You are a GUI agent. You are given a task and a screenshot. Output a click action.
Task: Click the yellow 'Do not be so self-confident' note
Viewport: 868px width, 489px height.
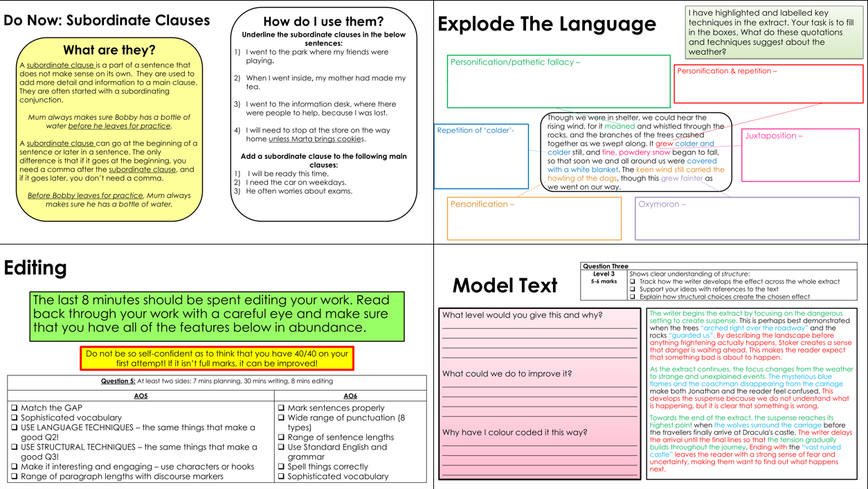(x=217, y=358)
